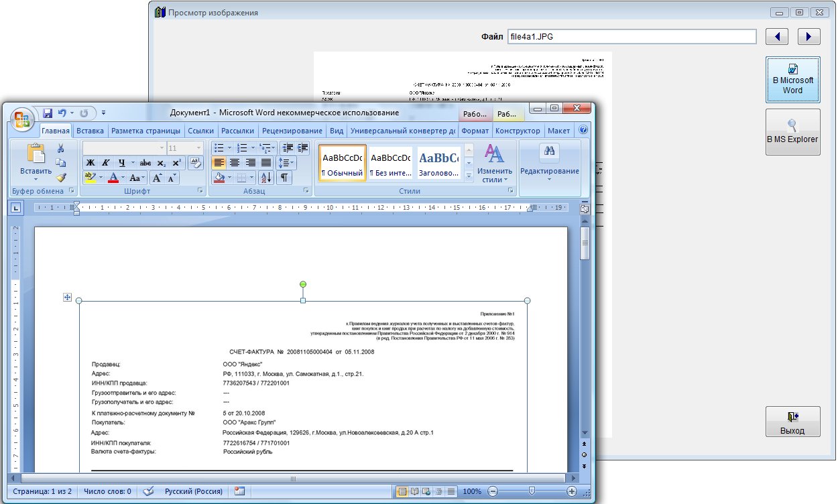Click the table move handle in the document
Screen dimensions: 838x504
point(67,297)
